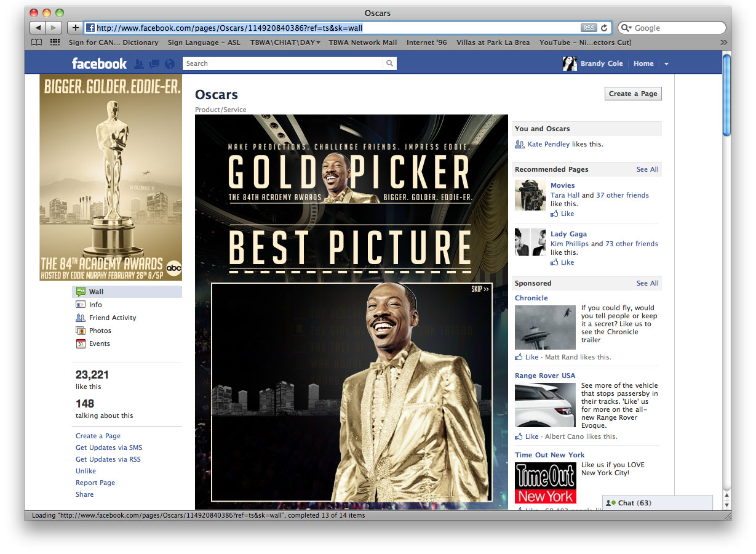The image size is (756, 554).
Task: Open the account dropdown arrow next to Home
Action: click(x=666, y=64)
